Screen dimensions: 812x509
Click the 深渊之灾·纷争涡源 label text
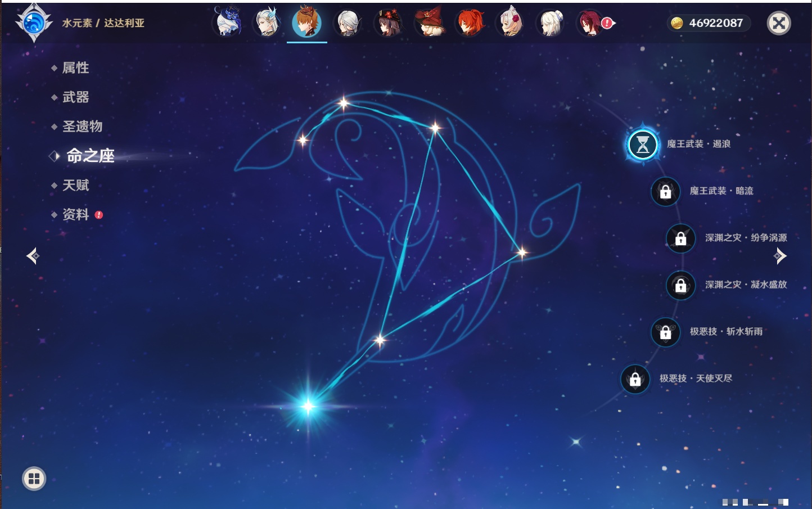(746, 237)
